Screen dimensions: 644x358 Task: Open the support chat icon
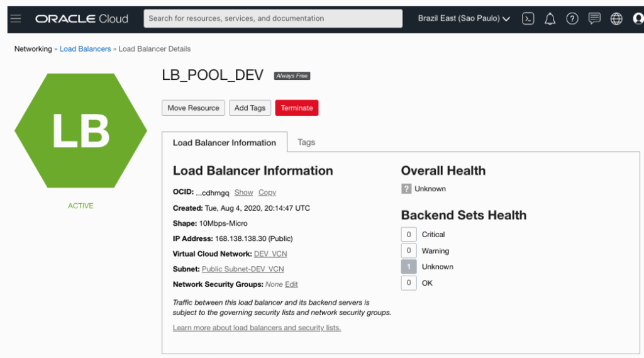tap(594, 19)
